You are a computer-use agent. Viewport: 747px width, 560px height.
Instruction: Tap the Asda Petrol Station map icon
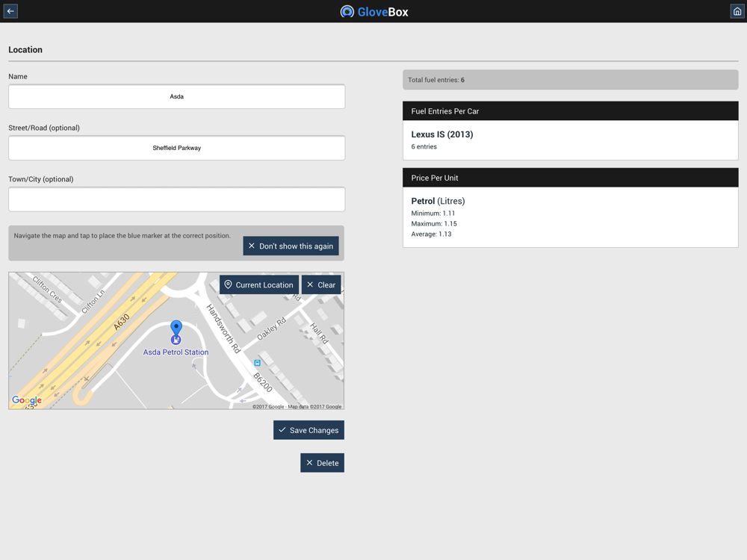tap(176, 340)
